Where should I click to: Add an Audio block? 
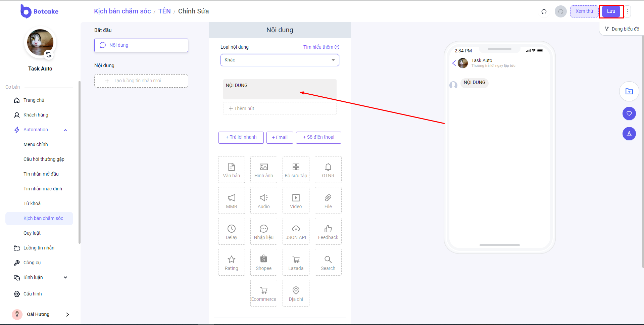coord(263,200)
